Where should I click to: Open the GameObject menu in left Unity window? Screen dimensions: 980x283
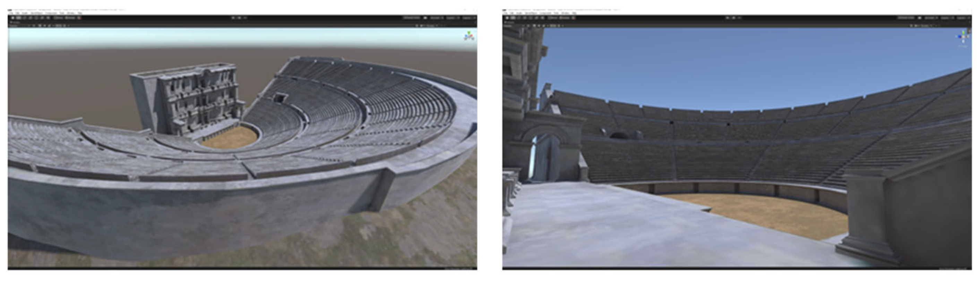coord(37,13)
